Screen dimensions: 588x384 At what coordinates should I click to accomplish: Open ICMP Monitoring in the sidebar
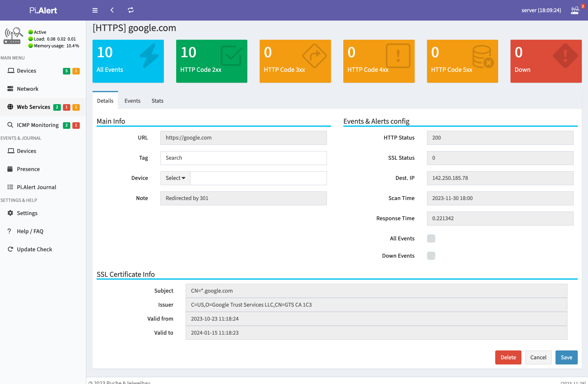pos(38,125)
